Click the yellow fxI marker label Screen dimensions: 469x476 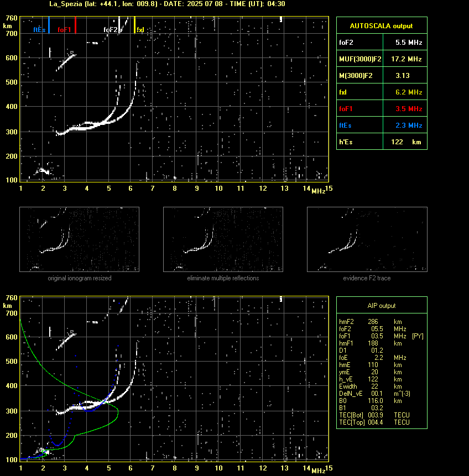[140, 30]
